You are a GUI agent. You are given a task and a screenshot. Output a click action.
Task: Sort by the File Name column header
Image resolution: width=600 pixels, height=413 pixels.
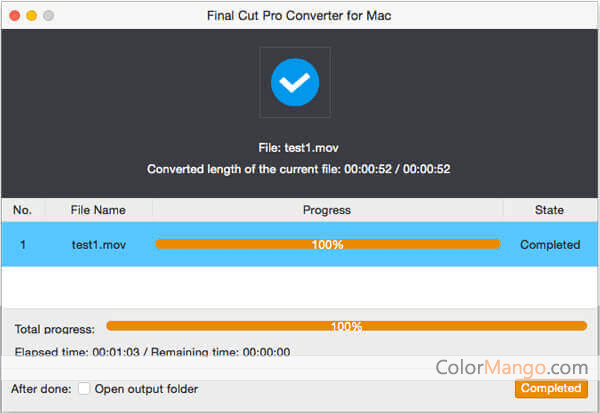98,210
